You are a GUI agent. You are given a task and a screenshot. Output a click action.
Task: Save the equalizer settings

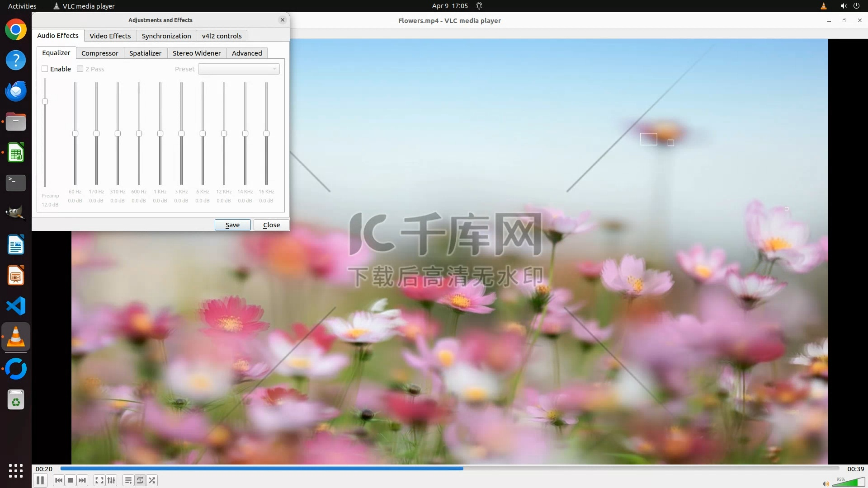232,225
